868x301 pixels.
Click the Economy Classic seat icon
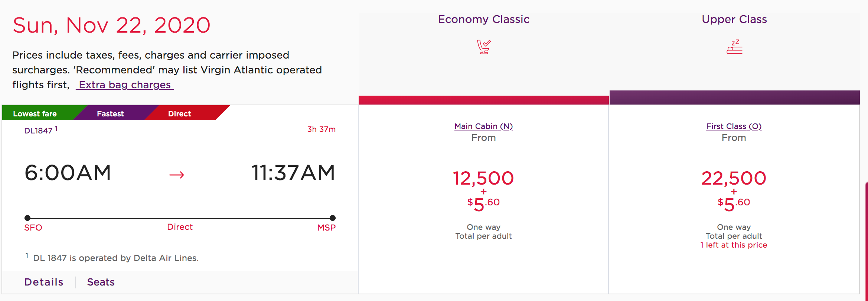(483, 47)
